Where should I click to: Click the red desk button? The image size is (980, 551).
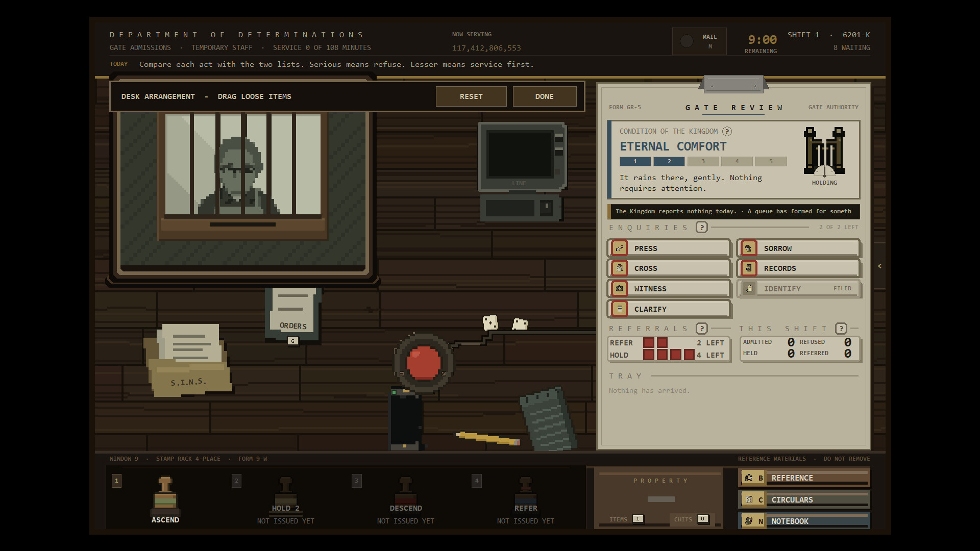coord(424,363)
